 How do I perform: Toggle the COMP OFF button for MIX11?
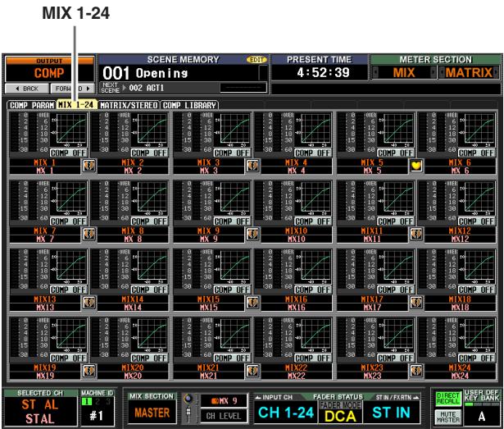pos(395,221)
